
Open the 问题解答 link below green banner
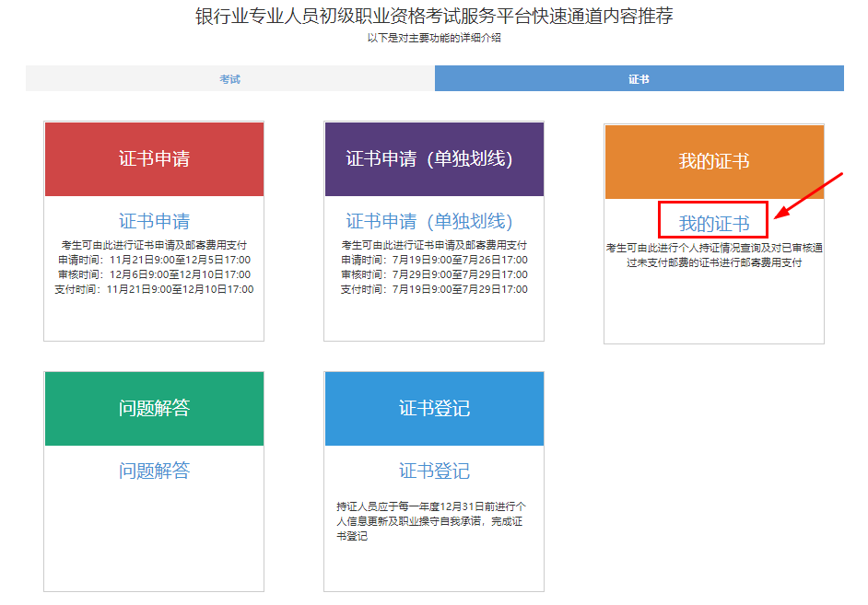tap(154, 471)
